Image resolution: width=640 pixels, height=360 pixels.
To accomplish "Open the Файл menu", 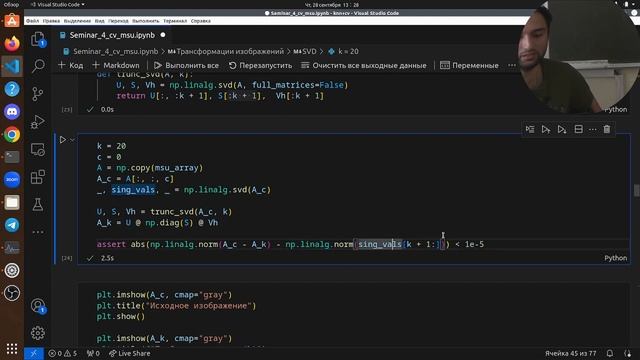I will pos(32,21).
